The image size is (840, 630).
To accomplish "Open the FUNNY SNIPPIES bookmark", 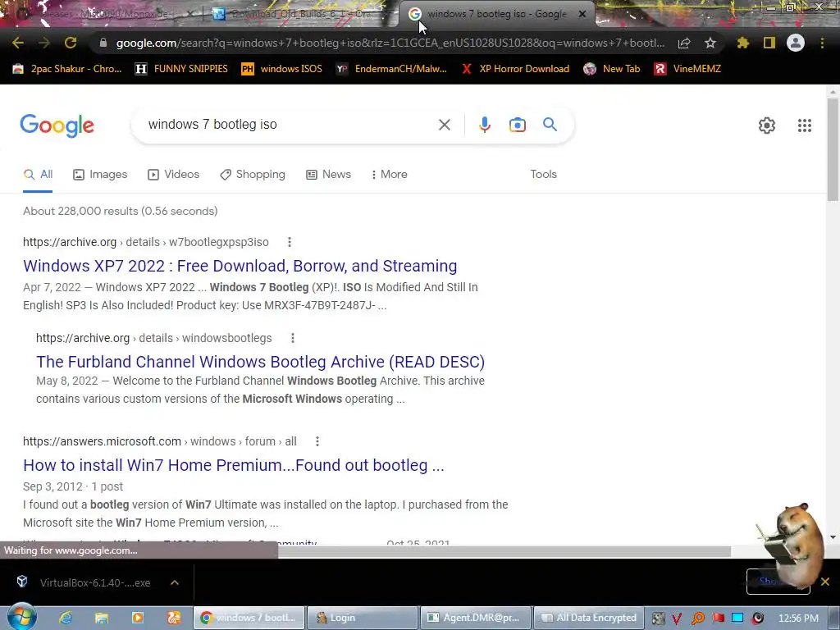I will [181, 69].
